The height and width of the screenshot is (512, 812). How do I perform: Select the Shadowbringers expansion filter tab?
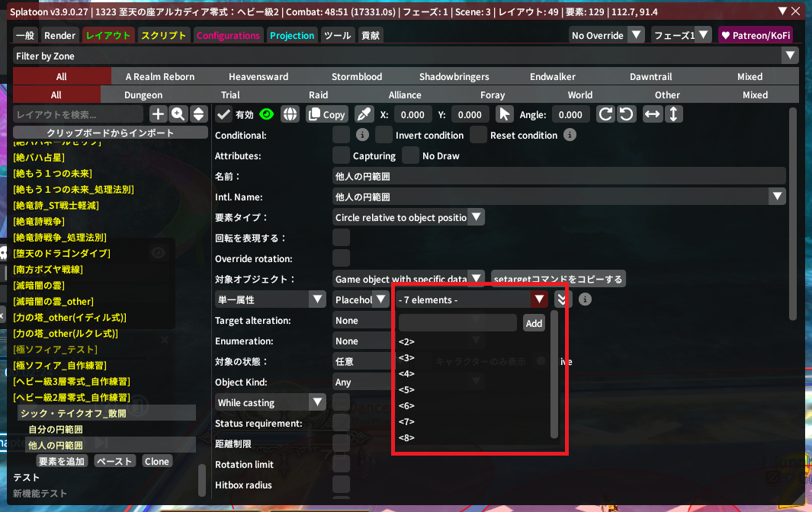tap(454, 76)
